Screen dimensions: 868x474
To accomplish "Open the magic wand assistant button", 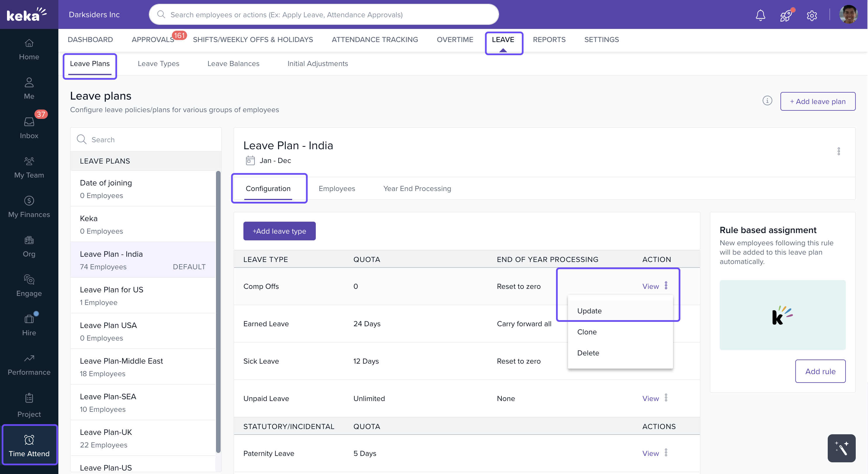I will (x=841, y=448).
